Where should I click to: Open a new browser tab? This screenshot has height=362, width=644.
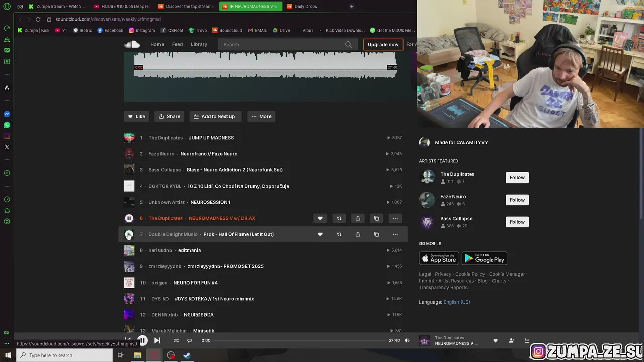(x=352, y=6)
